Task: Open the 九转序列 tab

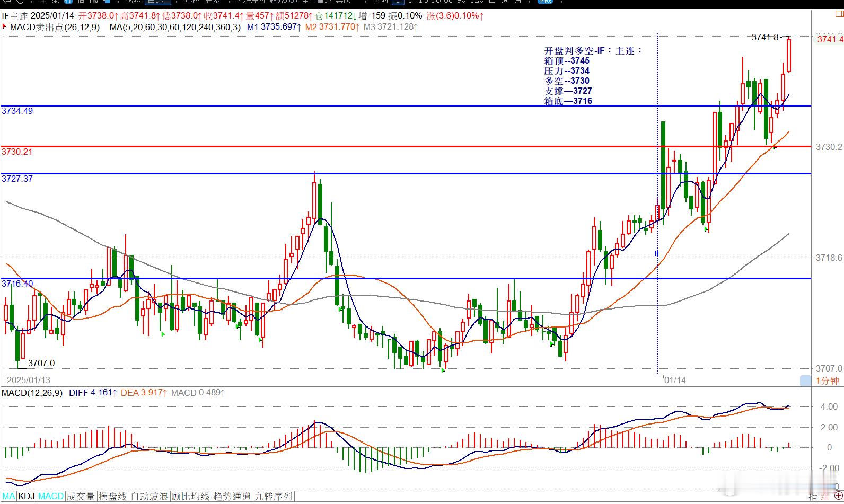Action: tap(274, 497)
